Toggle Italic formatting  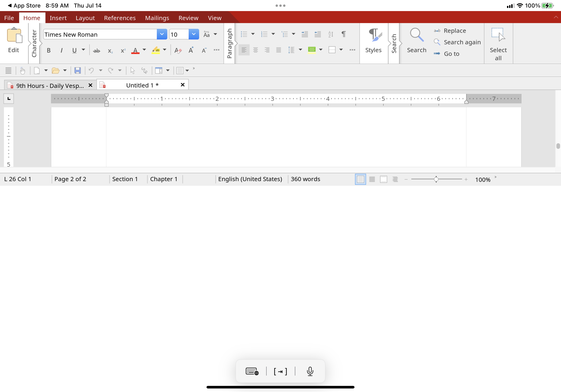pos(62,51)
